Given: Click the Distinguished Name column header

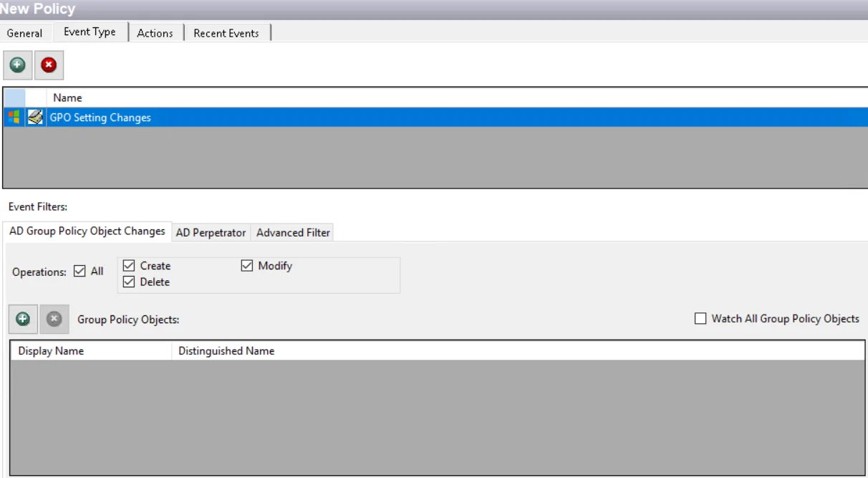Looking at the screenshot, I should click(x=518, y=351).
